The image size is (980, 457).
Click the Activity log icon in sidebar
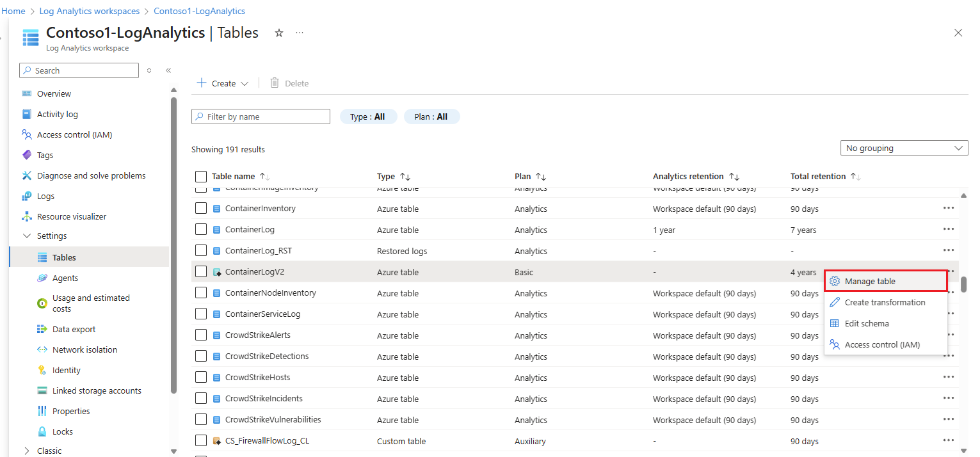[x=26, y=114]
